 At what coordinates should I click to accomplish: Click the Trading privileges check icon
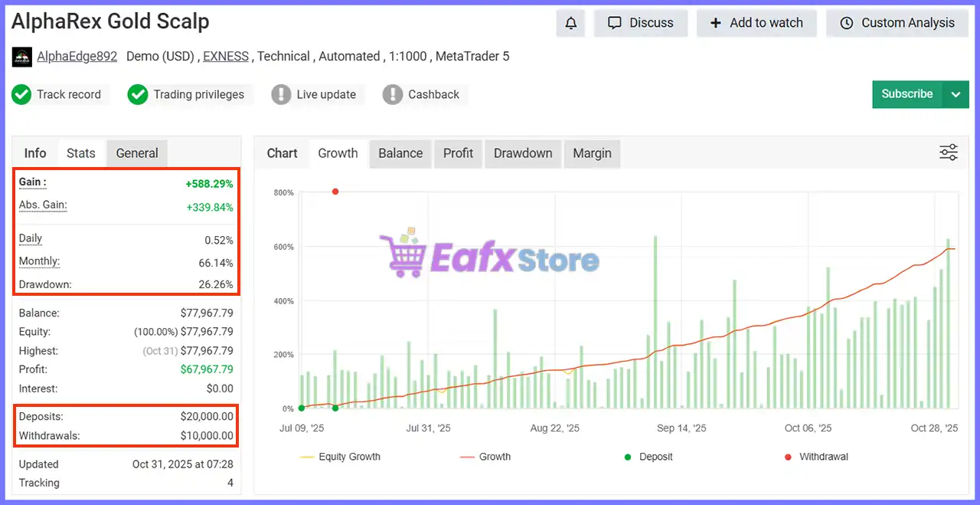[138, 95]
